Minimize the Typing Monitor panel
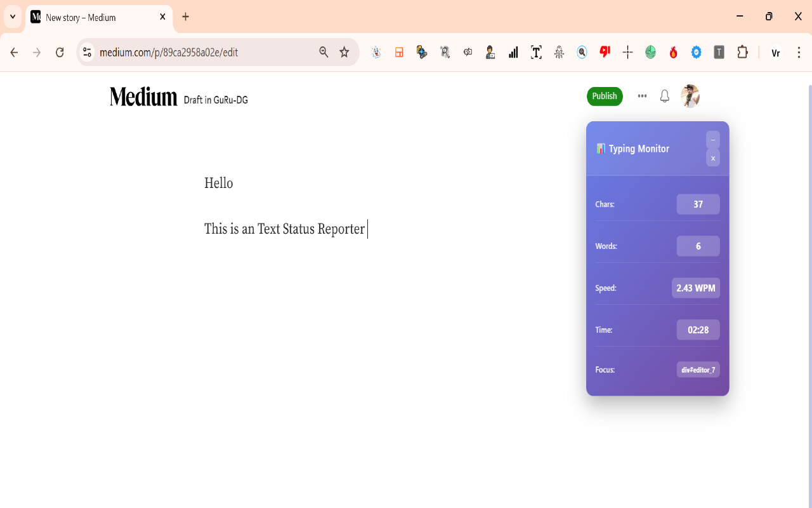 713,140
